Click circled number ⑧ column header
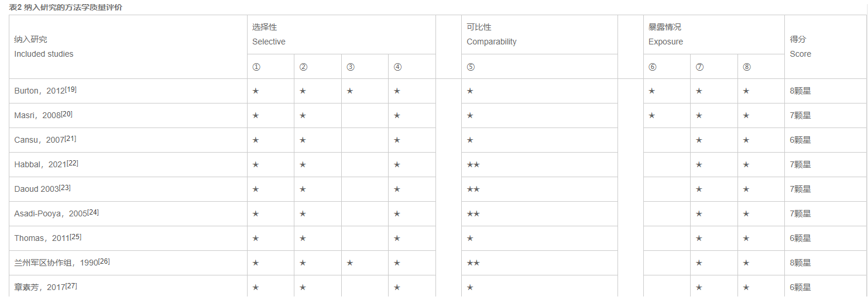 click(746, 67)
